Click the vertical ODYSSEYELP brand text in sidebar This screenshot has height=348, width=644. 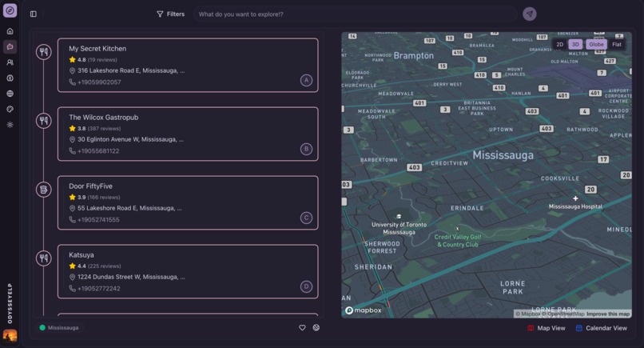click(x=10, y=303)
